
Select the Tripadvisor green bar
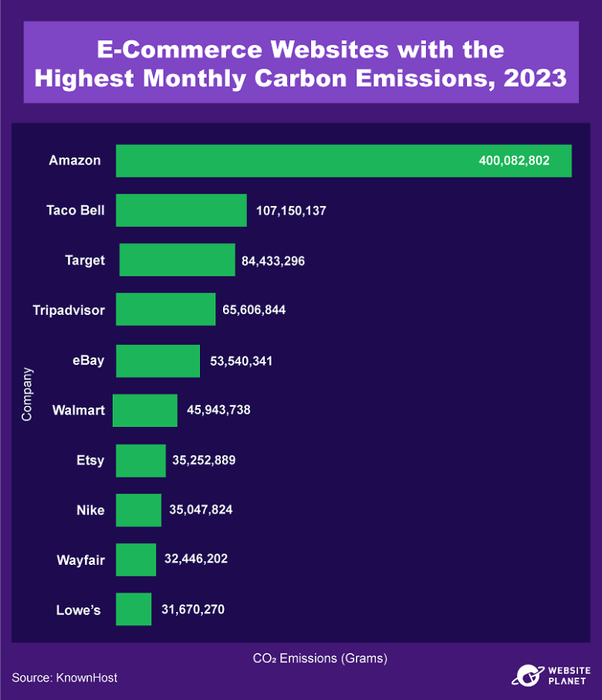tap(165, 309)
